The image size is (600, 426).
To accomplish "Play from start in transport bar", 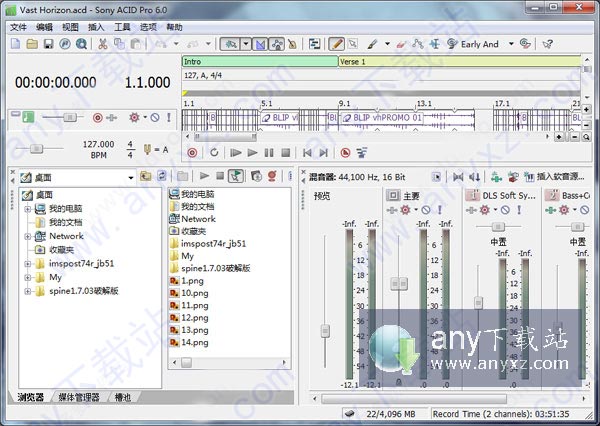I will [235, 153].
